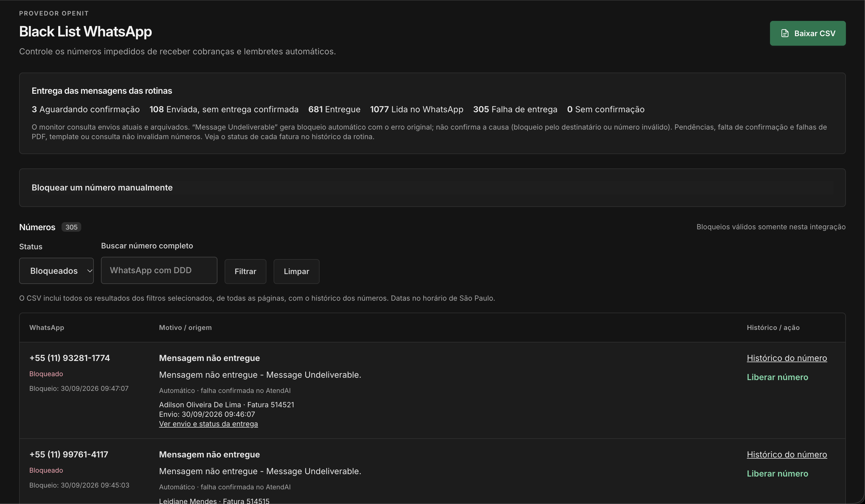Image resolution: width=865 pixels, height=504 pixels.
Task: Click the Histórico / ação column header
Action: click(773, 328)
